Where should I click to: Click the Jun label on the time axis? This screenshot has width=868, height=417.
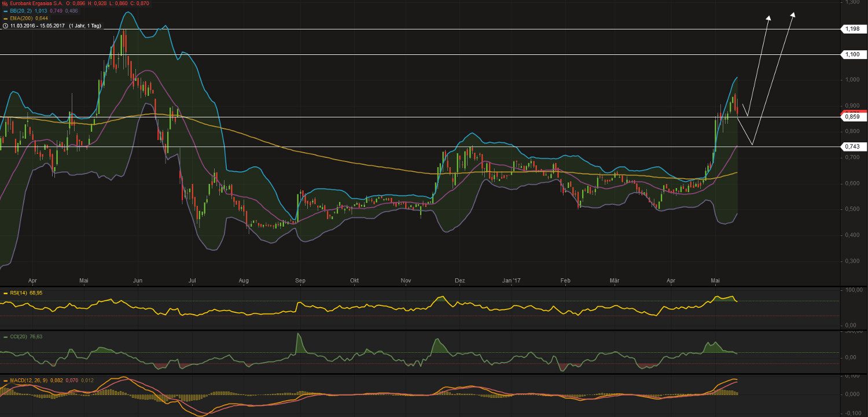[x=138, y=281]
